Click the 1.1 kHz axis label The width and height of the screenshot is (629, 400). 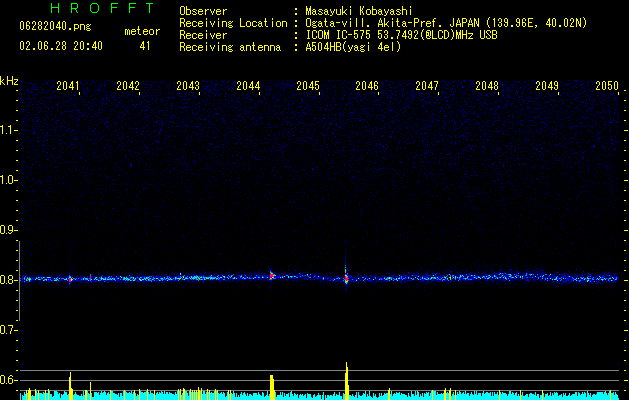pos(8,130)
